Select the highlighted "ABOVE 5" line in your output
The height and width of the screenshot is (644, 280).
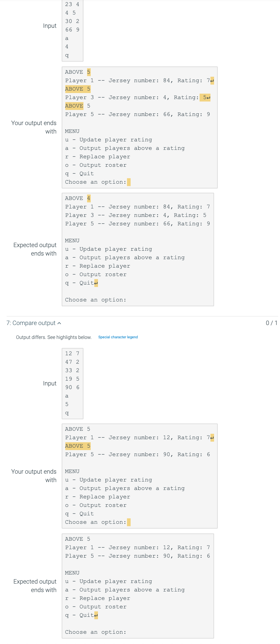[77, 446]
